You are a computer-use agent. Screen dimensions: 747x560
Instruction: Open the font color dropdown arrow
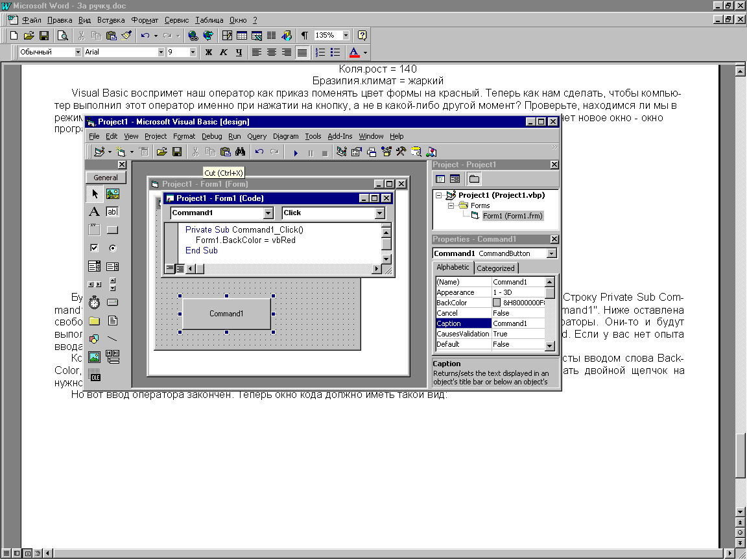tap(365, 53)
